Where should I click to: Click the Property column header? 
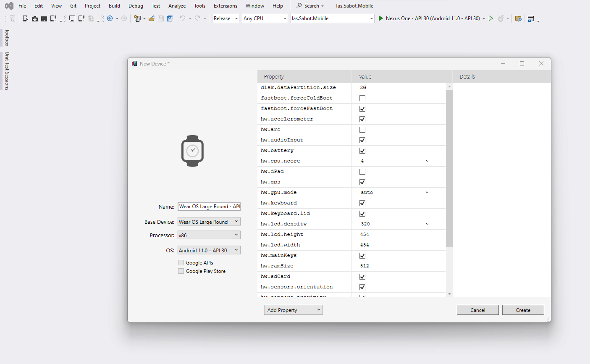pos(304,77)
